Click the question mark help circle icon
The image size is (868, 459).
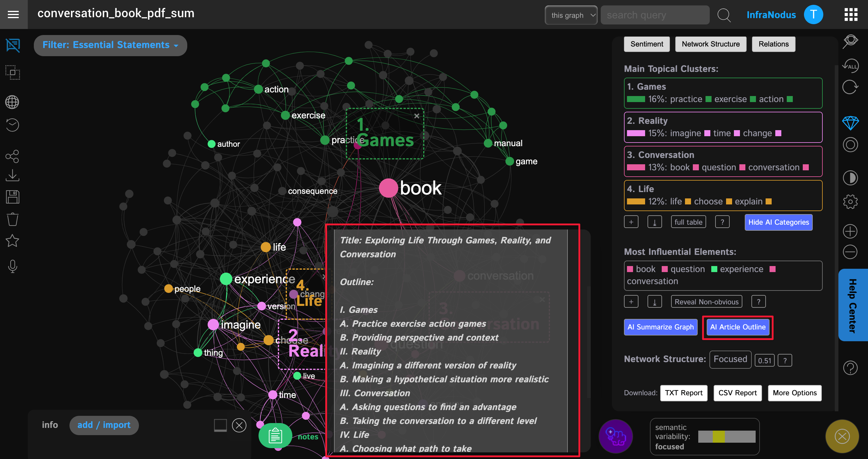[850, 368]
